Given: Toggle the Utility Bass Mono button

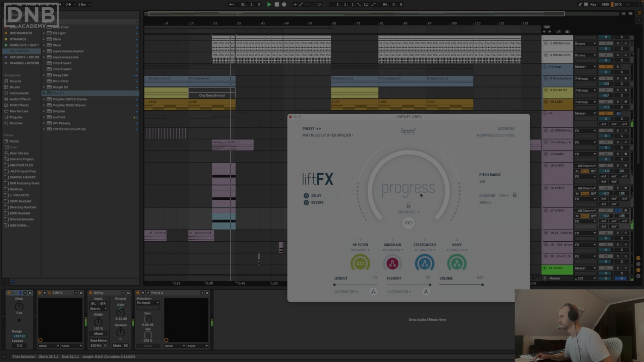Looking at the screenshot, I should pyautogui.click(x=98, y=341).
